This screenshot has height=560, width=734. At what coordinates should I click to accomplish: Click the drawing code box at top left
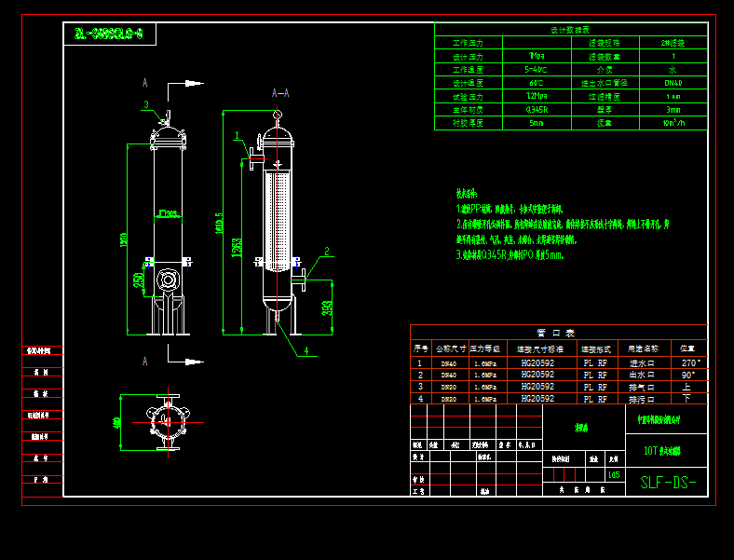[109, 34]
